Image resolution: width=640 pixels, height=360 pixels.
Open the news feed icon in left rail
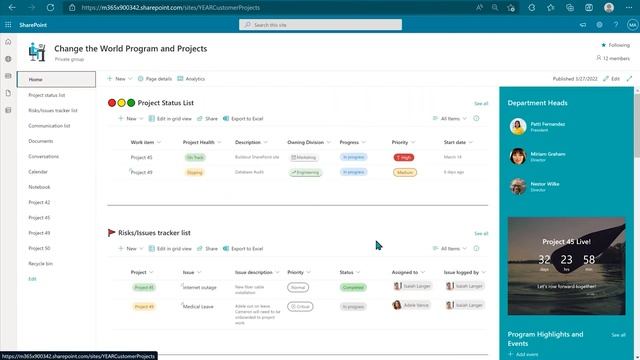click(x=8, y=76)
